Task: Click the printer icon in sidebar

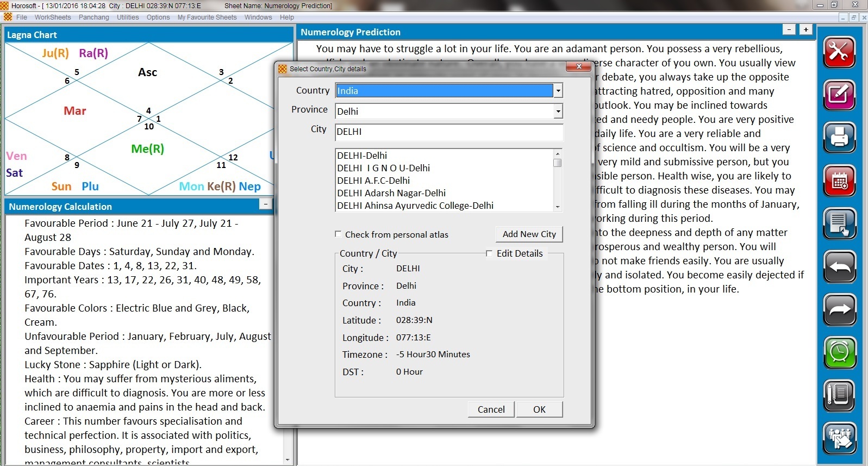Action: coord(839,138)
